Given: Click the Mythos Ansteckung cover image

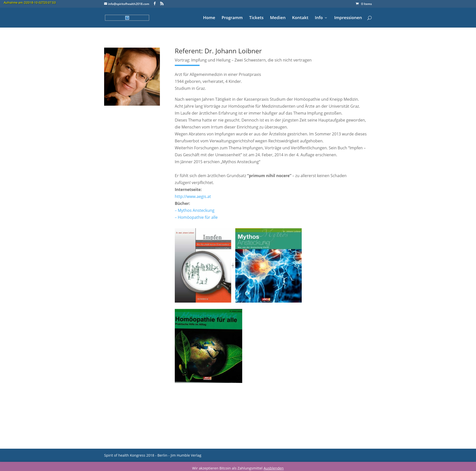Looking at the screenshot, I should tap(268, 265).
